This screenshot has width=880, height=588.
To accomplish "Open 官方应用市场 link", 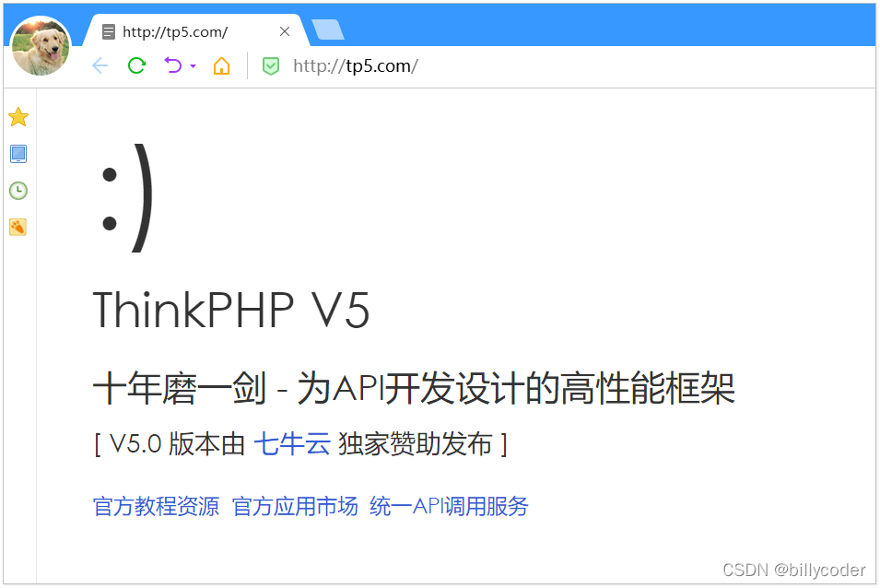I will click(x=295, y=506).
